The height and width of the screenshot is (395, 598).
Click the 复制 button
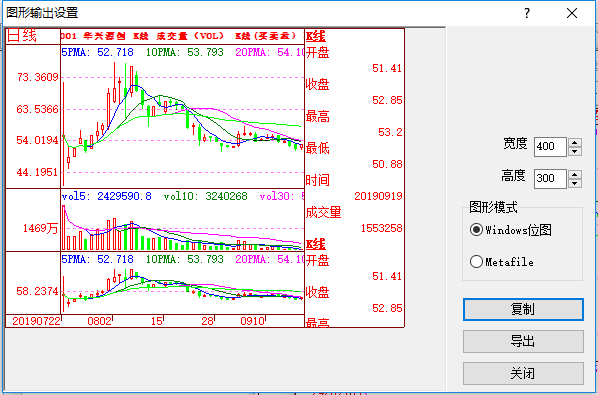coord(523,309)
